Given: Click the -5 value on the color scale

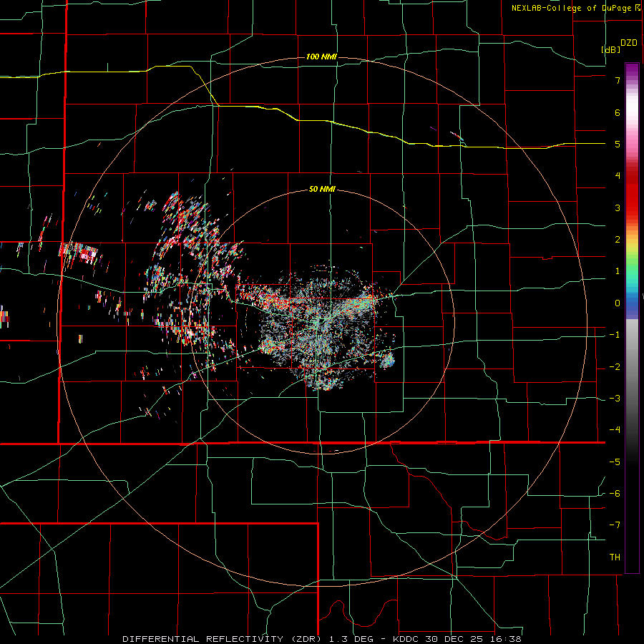Looking at the screenshot, I should point(615,462).
